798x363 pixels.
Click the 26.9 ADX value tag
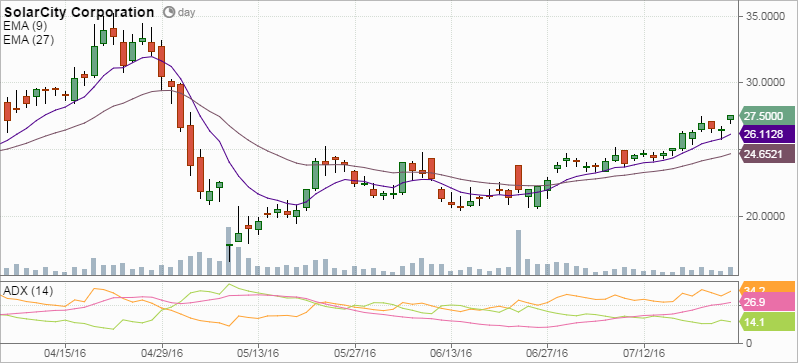pyautogui.click(x=767, y=303)
